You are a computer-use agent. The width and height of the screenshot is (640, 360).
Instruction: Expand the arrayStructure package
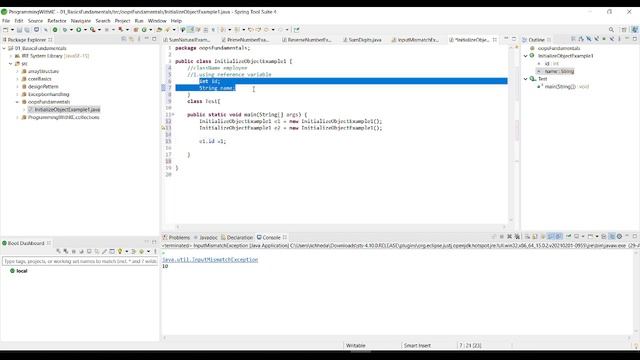(x=18, y=71)
